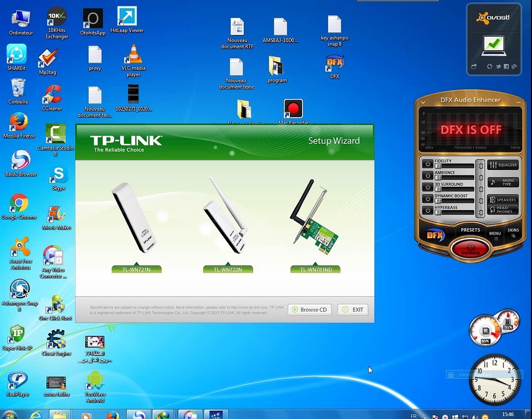Screen dimensions: 532x419
Task: Click the FR language indicator in taskbar
Action: (413, 416)
